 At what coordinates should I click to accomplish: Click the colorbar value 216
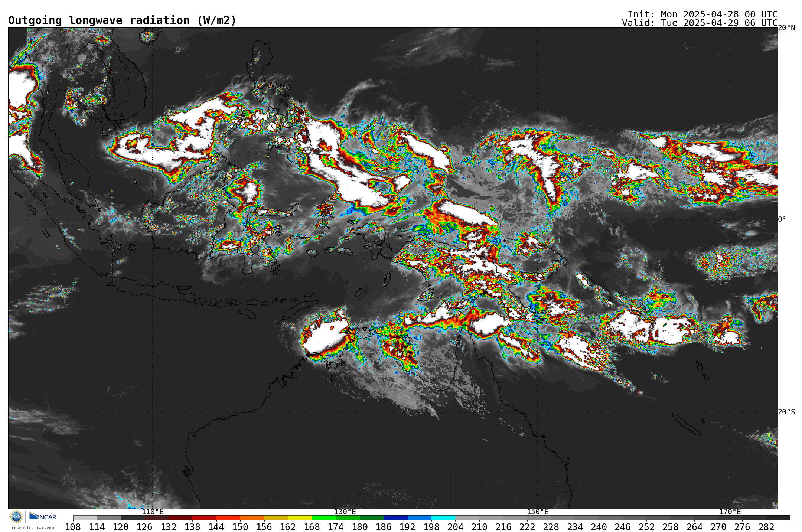tap(503, 527)
